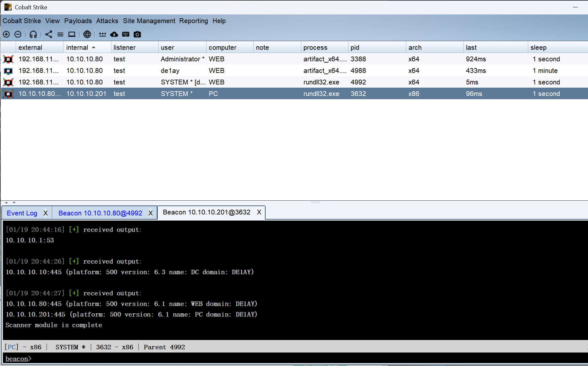The width and height of the screenshot is (588, 366).
Task: Collapse the bottom panel with the splitter arrow
Action: (x=14, y=203)
